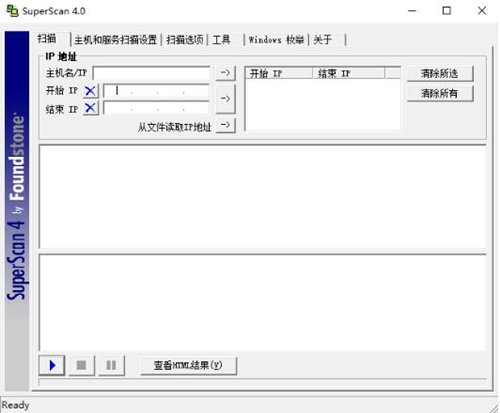Open the 关于 tab
Image resolution: width=500 pixels, height=413 pixels.
pyautogui.click(x=323, y=40)
